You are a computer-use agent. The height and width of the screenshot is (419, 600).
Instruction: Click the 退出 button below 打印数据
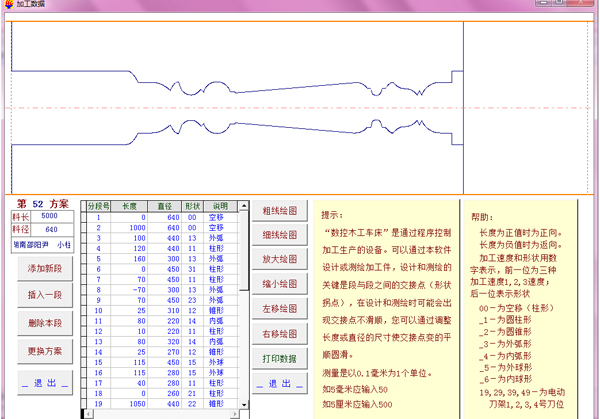[x=280, y=383]
